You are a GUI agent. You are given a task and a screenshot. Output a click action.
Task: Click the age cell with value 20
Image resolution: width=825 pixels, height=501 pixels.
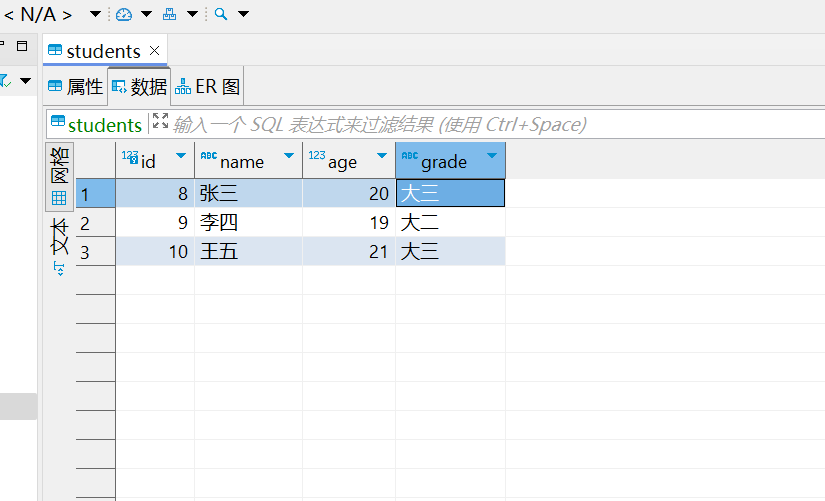(x=349, y=193)
